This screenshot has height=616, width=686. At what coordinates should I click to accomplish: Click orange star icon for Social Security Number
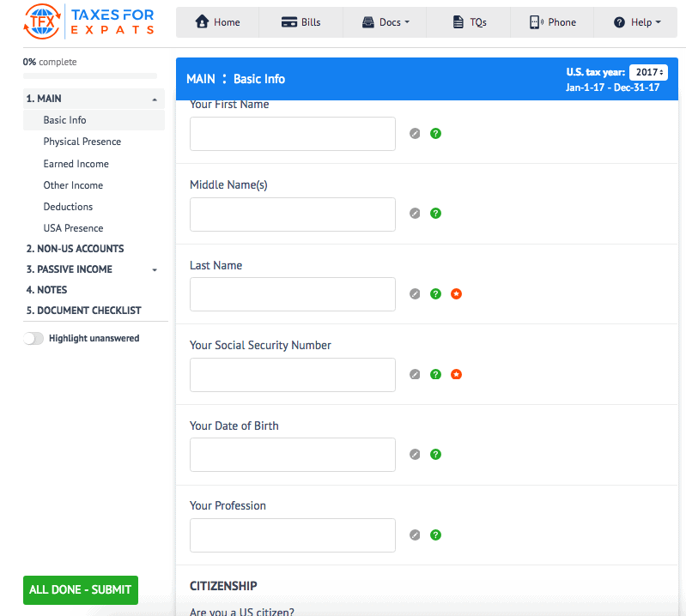coord(456,374)
